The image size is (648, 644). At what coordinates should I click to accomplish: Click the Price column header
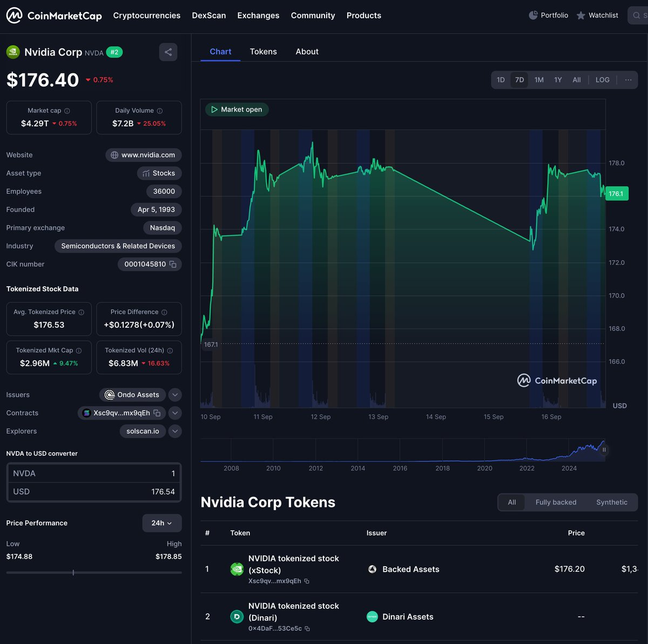click(576, 533)
